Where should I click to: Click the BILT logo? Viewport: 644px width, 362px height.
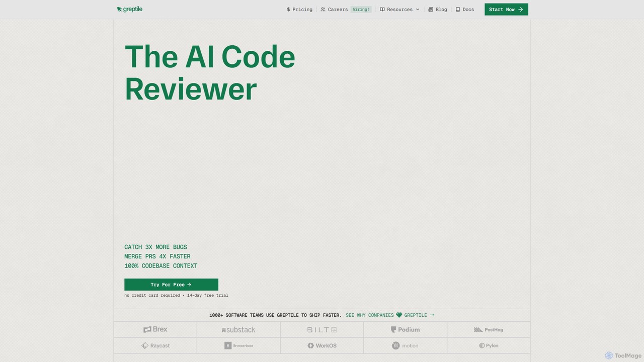pyautogui.click(x=322, y=330)
